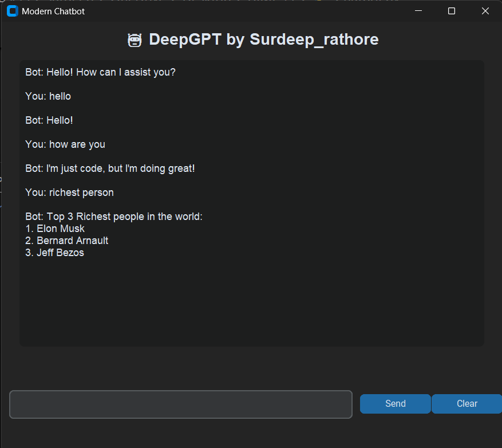502x448 pixels.
Task: Click the bot reply 'I'm just code, but I'm doing great!'
Action: pos(110,168)
